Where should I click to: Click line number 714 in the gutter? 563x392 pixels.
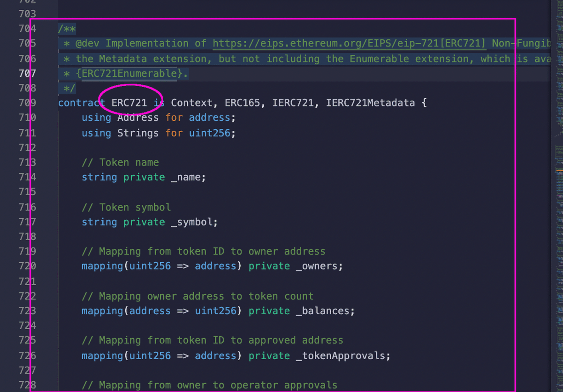(27, 177)
